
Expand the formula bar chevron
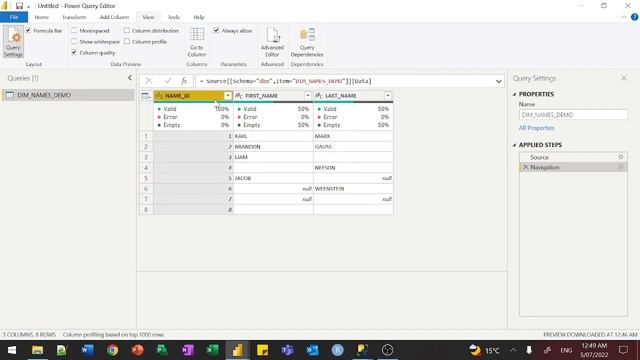(498, 81)
